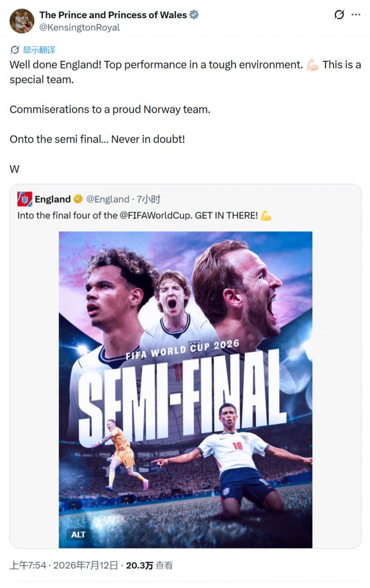The image size is (370, 588).
Task: Click the Grok slash icon in the header
Action: [x=339, y=15]
